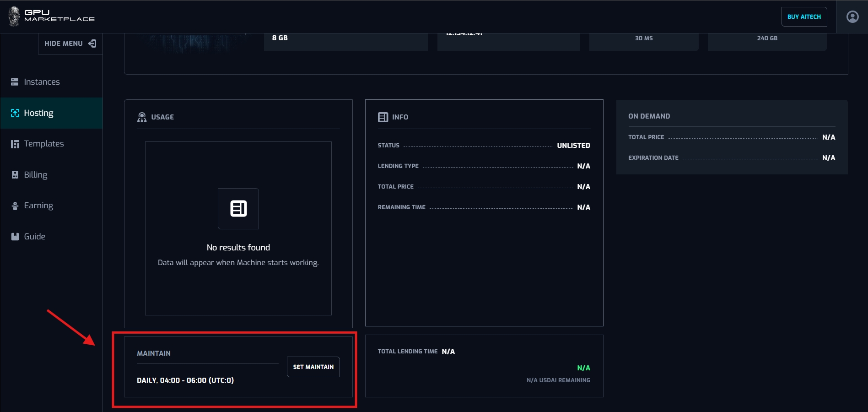Collapse sidebar with Hide Menu

(x=70, y=43)
